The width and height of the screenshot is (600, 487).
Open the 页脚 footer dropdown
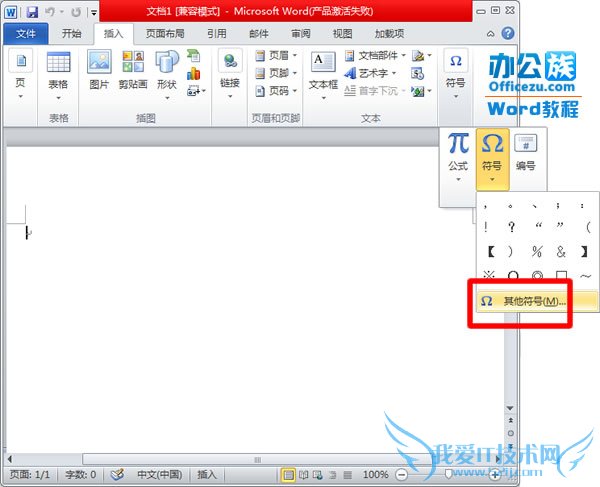[x=276, y=73]
